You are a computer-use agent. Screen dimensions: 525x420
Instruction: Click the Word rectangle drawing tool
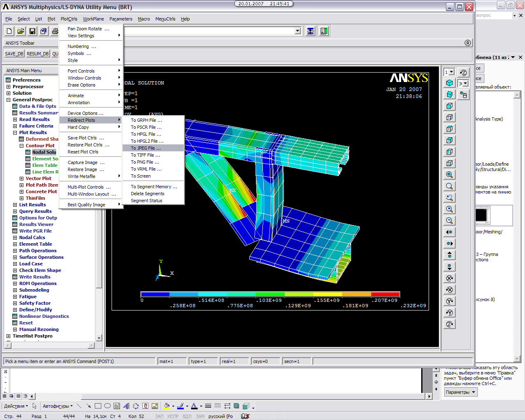98,406
